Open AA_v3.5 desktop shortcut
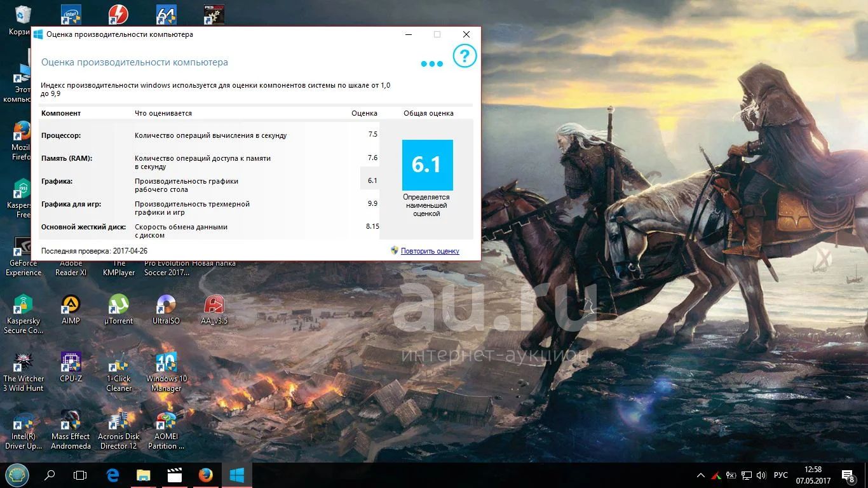Image resolution: width=868 pixels, height=488 pixels. coord(214,310)
